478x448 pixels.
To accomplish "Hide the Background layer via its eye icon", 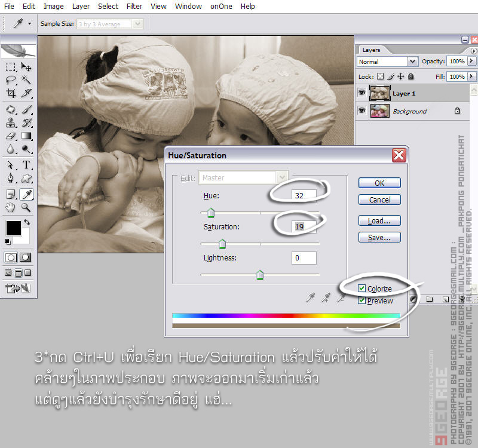I will coord(362,110).
